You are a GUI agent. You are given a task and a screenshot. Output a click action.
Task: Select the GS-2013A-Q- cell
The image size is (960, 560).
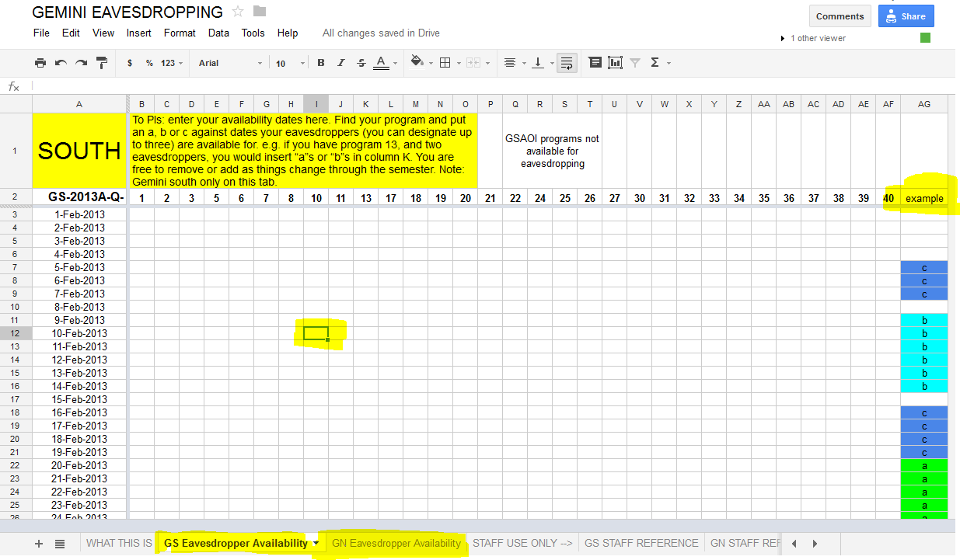(79, 197)
